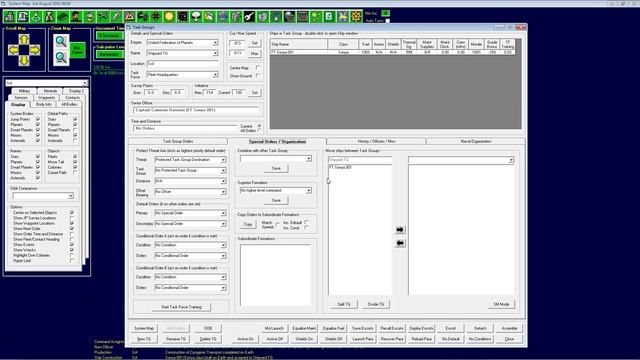
Task: Click the Split TG button
Action: click(344, 304)
